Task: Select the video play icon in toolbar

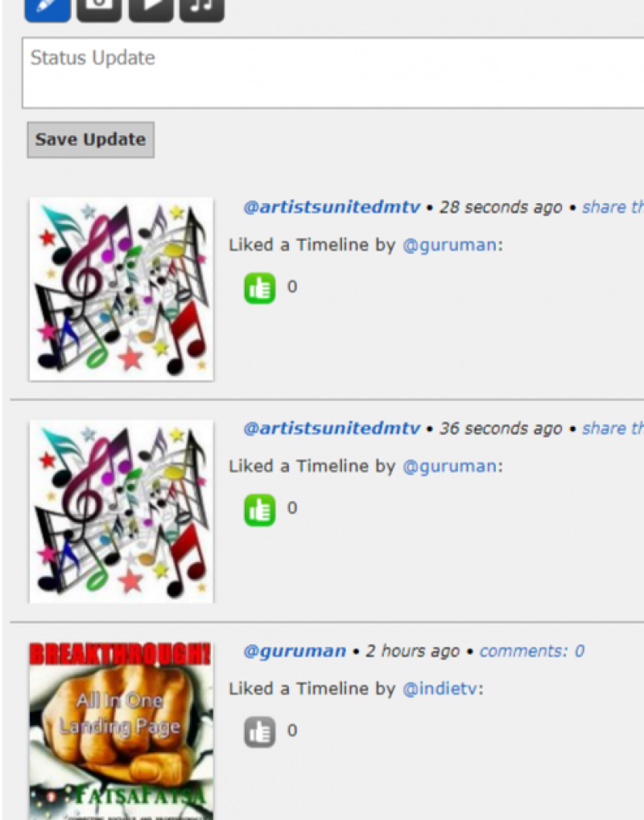Action: (x=151, y=8)
